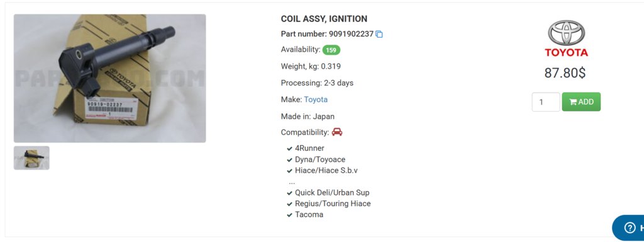Click the checkmark beside Dyna/Toyoace

(x=289, y=159)
